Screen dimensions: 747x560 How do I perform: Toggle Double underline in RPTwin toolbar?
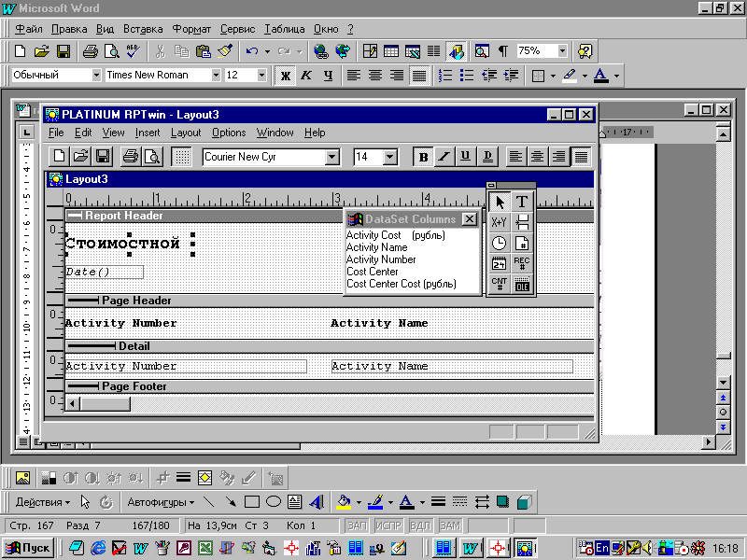point(487,157)
